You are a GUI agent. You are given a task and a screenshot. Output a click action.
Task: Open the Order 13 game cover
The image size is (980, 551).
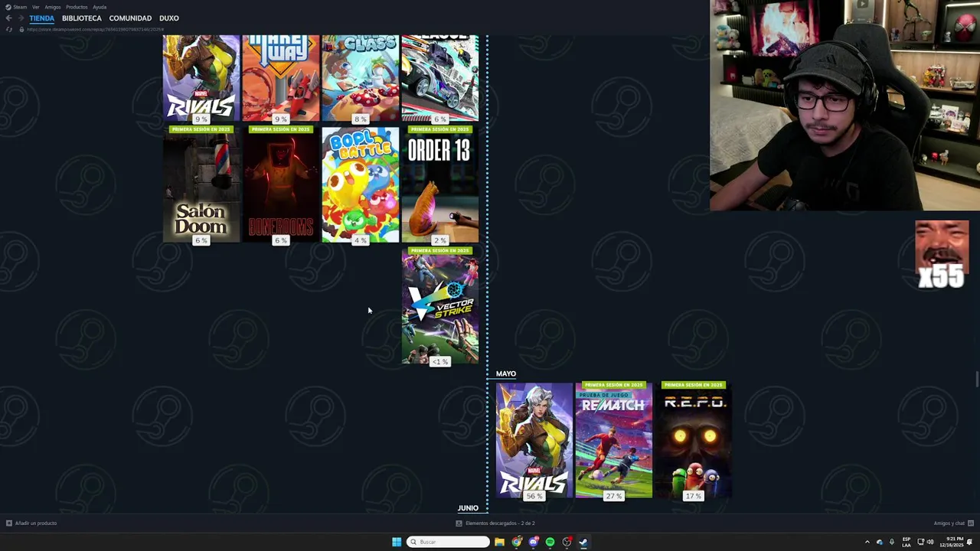(440, 184)
